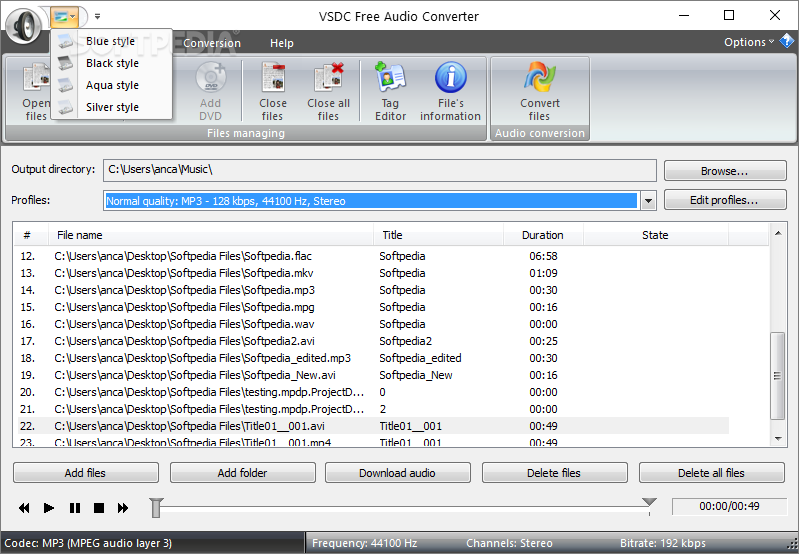799x554 pixels.
Task: Click the Add files button
Action: pos(86,473)
